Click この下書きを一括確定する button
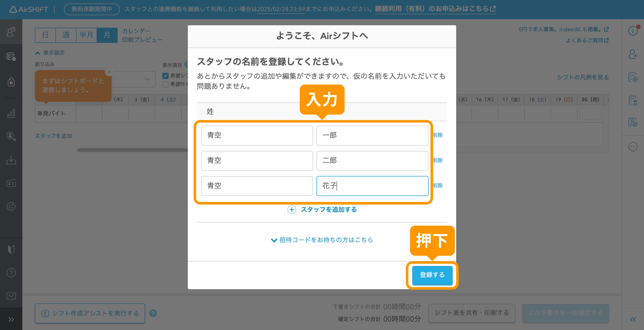 coord(565,313)
